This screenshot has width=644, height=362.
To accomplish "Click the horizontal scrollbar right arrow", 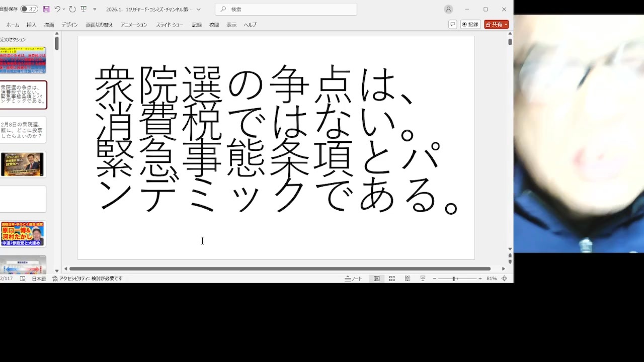I will click(504, 268).
